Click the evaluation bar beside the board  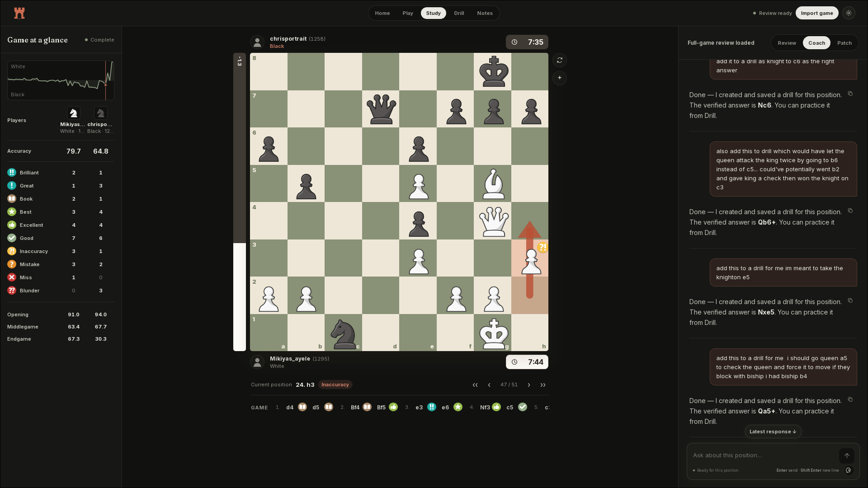pyautogui.click(x=240, y=202)
